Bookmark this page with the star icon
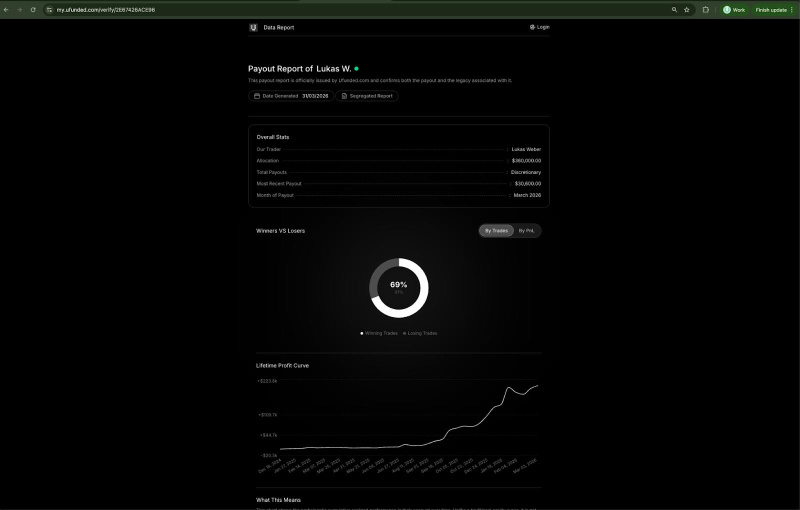Image resolution: width=800 pixels, height=510 pixels. (687, 9)
